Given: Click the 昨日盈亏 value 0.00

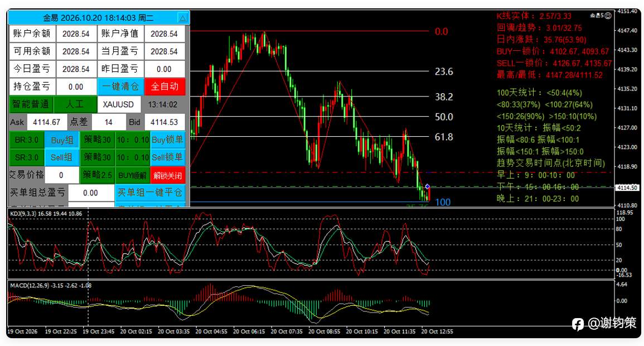Looking at the screenshot, I should point(164,69).
